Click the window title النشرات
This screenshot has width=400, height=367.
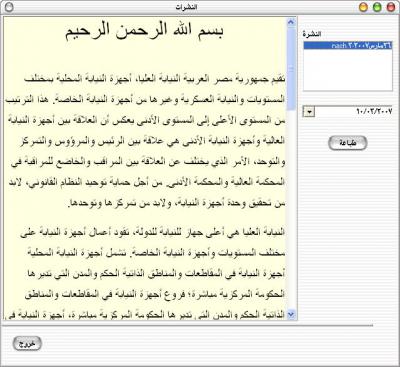pyautogui.click(x=187, y=7)
